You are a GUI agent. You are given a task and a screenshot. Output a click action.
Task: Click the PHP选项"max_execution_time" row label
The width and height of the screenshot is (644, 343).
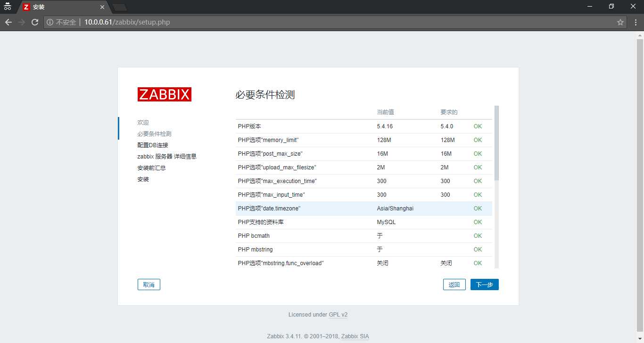point(277,181)
